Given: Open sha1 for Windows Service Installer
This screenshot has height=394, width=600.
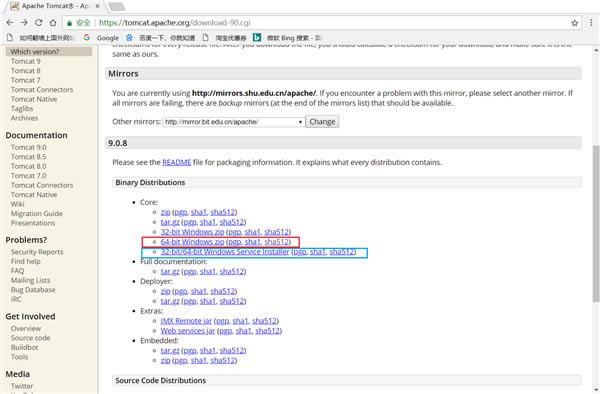Looking at the screenshot, I should (318, 252).
